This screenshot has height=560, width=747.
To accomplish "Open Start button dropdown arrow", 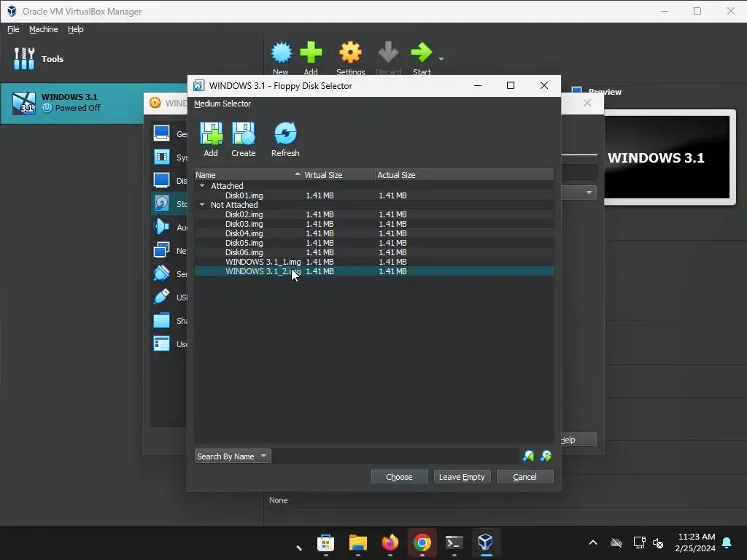I will tap(441, 59).
